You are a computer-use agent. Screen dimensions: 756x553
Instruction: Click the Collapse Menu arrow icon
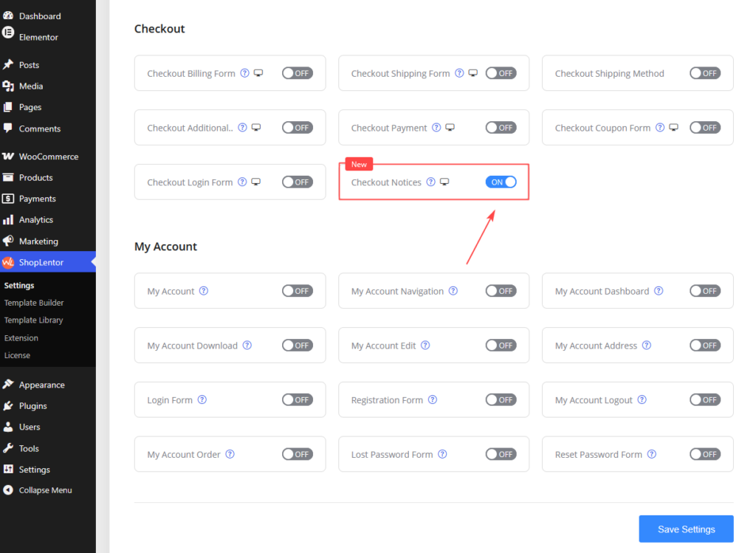click(x=8, y=490)
